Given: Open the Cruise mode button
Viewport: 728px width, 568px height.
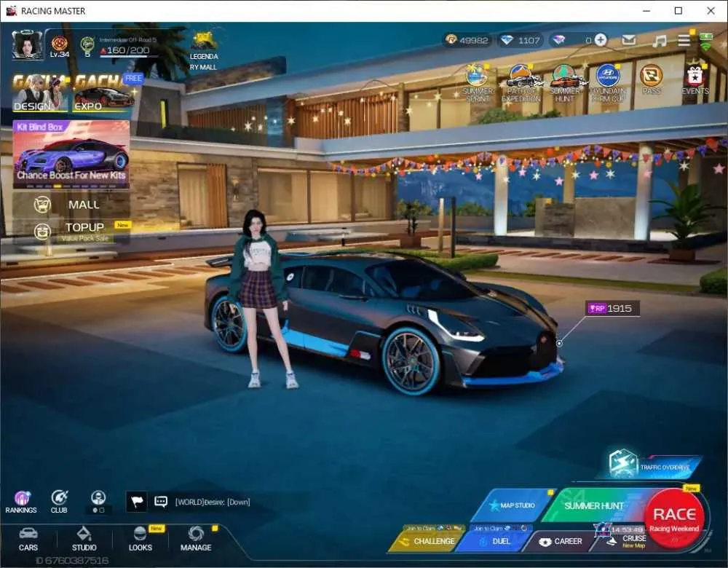Looking at the screenshot, I should click(x=627, y=541).
